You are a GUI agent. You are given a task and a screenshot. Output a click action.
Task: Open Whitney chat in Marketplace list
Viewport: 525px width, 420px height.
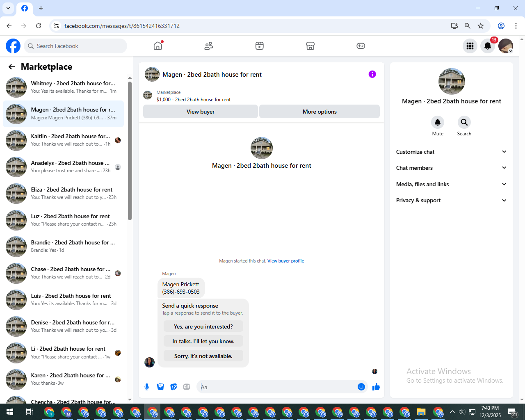tap(64, 87)
